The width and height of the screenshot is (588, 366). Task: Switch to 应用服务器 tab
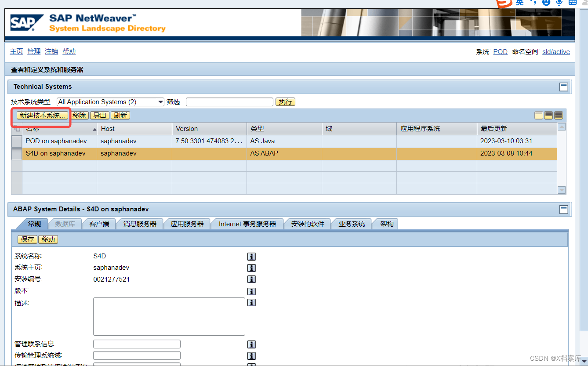click(187, 224)
